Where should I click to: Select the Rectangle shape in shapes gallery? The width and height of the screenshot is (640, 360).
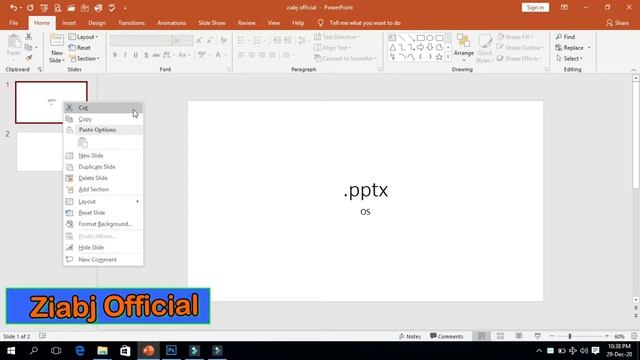[420, 38]
